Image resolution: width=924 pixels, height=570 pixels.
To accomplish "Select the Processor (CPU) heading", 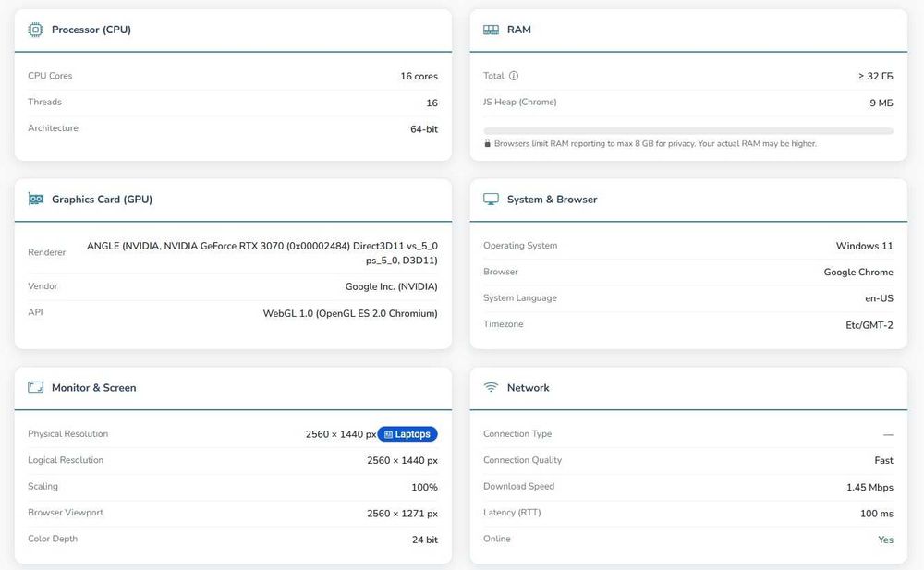I will [91, 30].
